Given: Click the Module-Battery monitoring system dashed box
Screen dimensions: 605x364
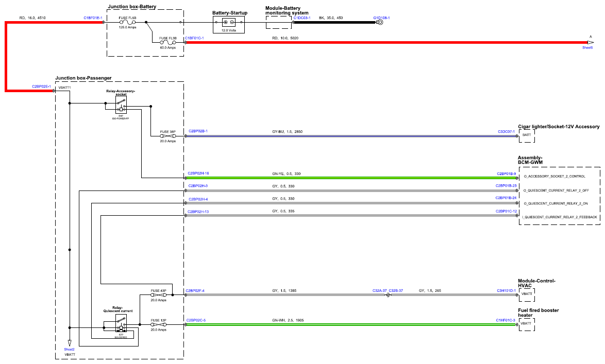Looking at the screenshot, I should 279,22.
